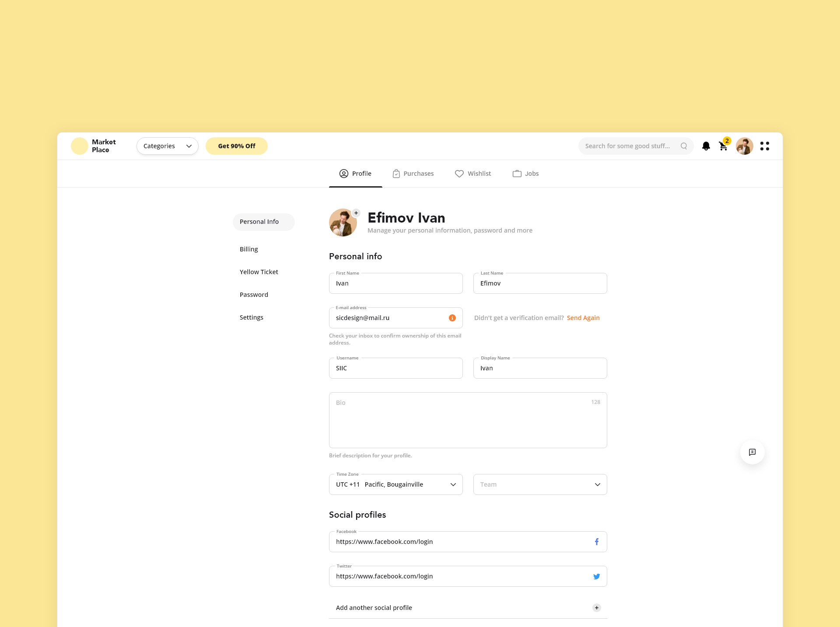Screen dimensions: 840x627
Task: Open the Wishlist tab
Action: (473, 174)
